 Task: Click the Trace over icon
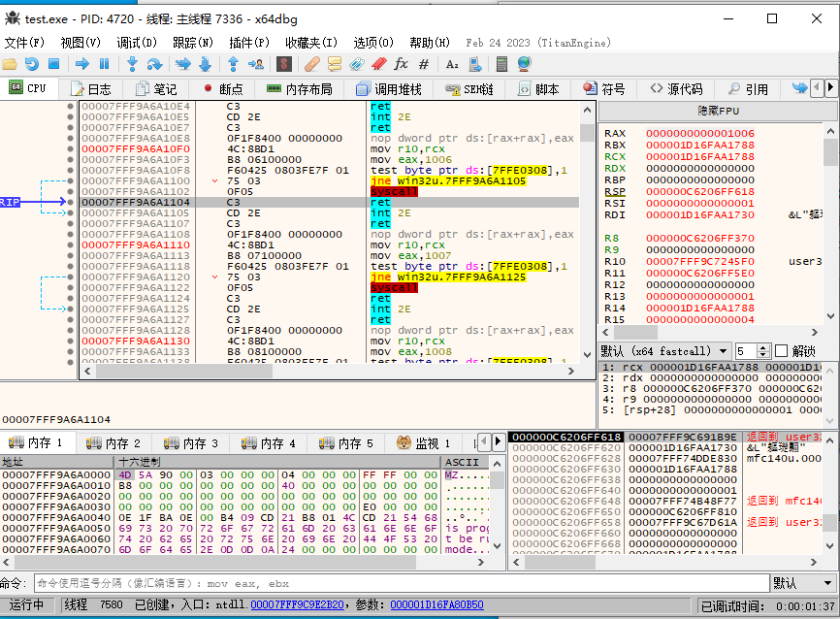[x=206, y=64]
